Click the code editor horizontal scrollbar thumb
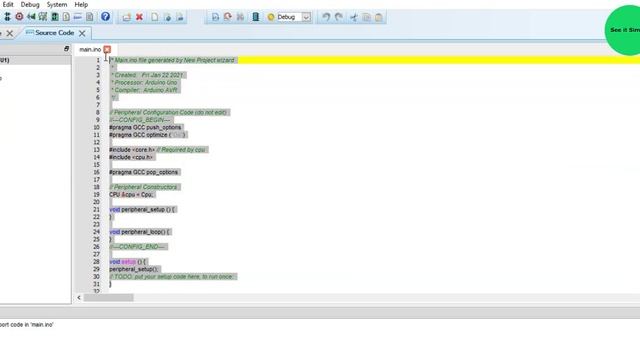The width and height of the screenshot is (640, 360). (x=108, y=298)
